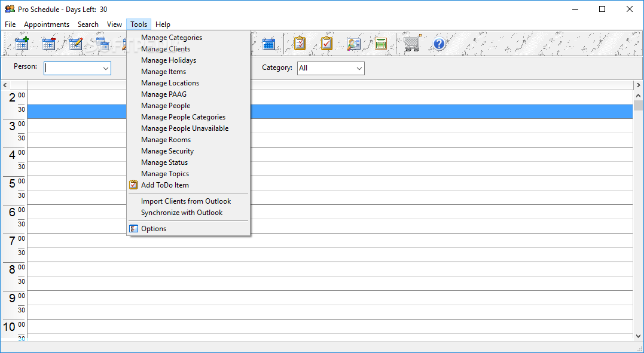644x353 pixels.
Task: Select the 5:00 time slot row
Action: (330, 183)
